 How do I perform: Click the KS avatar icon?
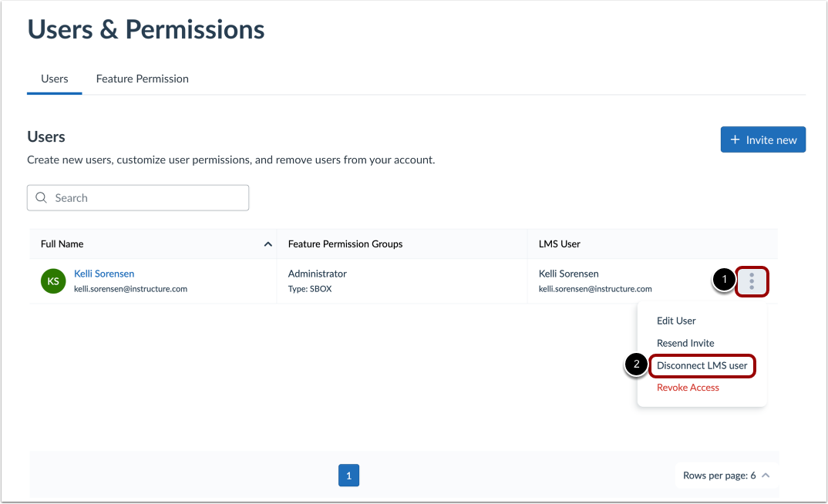pyautogui.click(x=52, y=281)
